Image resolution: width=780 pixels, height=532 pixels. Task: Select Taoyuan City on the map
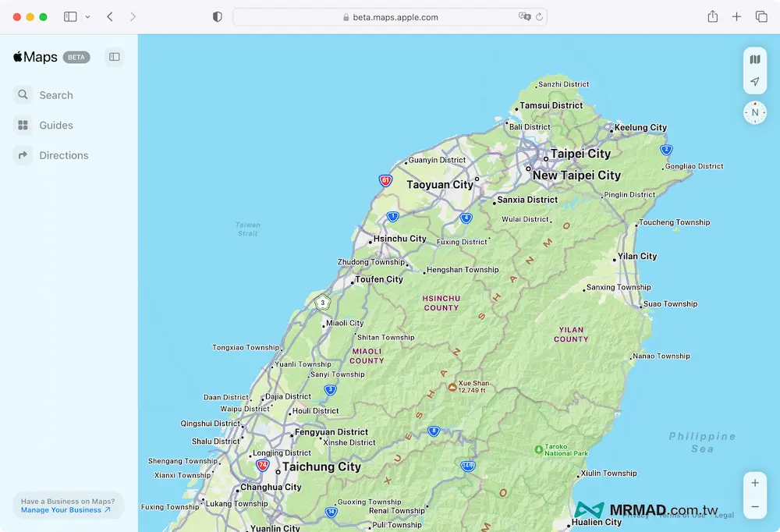tap(440, 185)
